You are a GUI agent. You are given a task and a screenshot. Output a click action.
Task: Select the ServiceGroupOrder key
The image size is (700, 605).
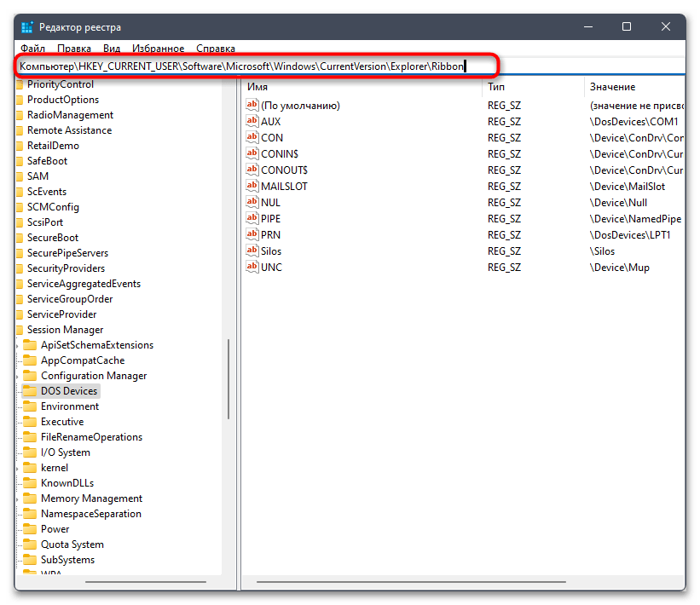[x=70, y=299]
